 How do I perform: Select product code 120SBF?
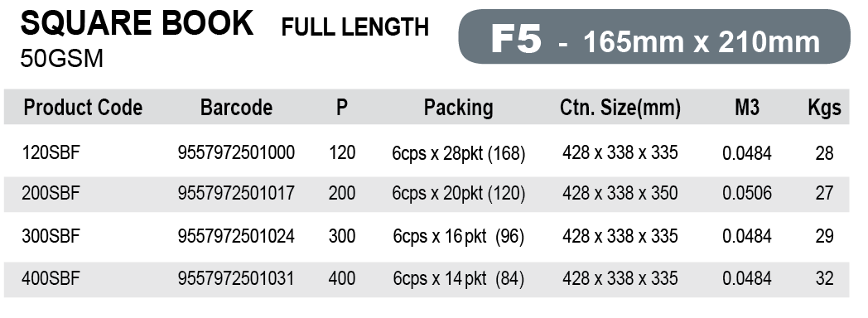(51, 152)
